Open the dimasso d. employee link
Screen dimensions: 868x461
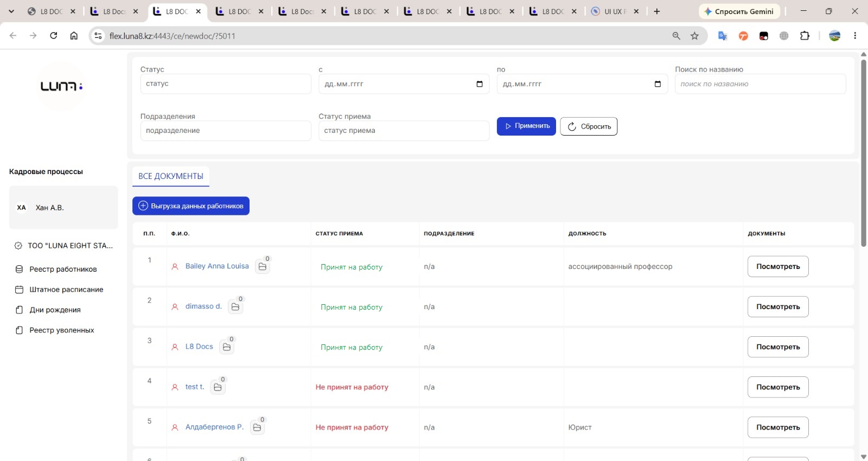(x=203, y=306)
